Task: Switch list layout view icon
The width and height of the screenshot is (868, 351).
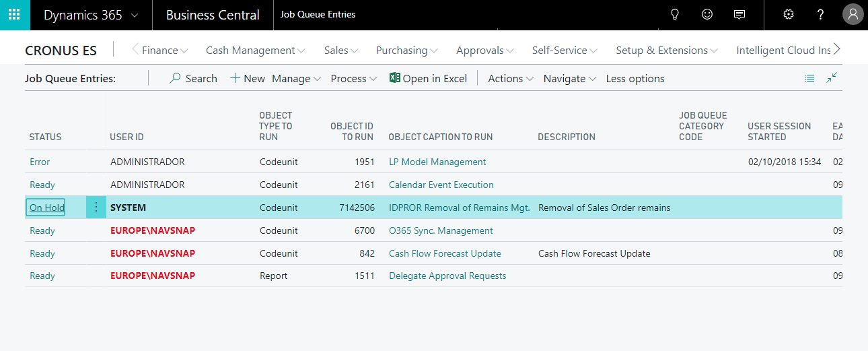Action: pyautogui.click(x=809, y=78)
